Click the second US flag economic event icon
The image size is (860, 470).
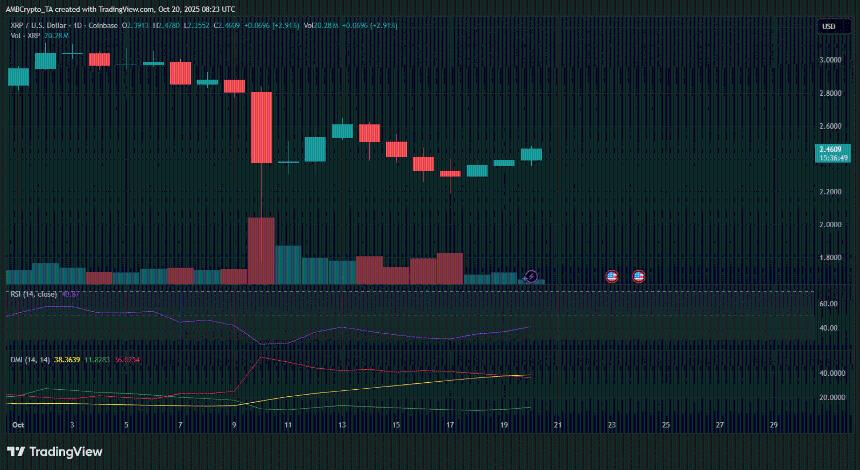coord(639,276)
